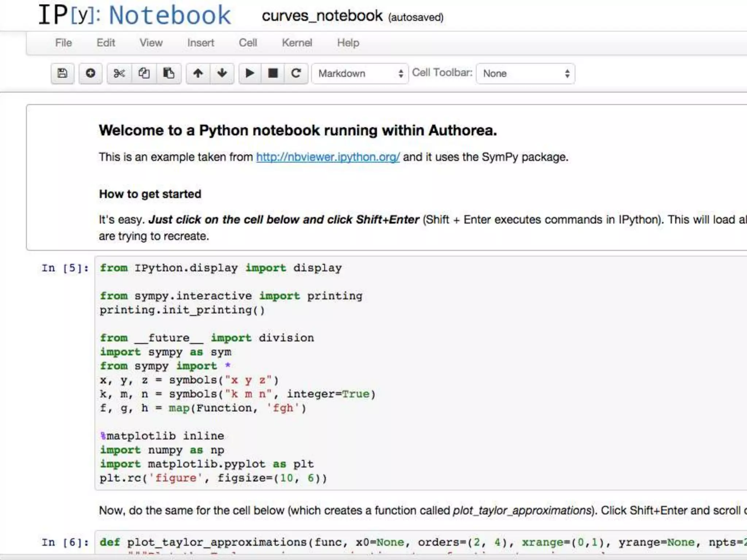Viewport: 747px width, 560px height.
Task: Cut selected cell with scissors icon
Action: 119,73
